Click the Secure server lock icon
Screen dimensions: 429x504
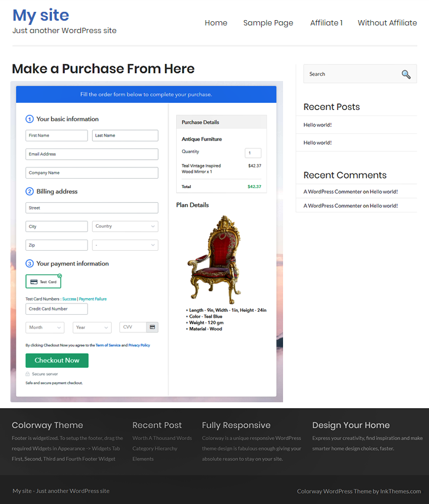pyautogui.click(x=28, y=374)
